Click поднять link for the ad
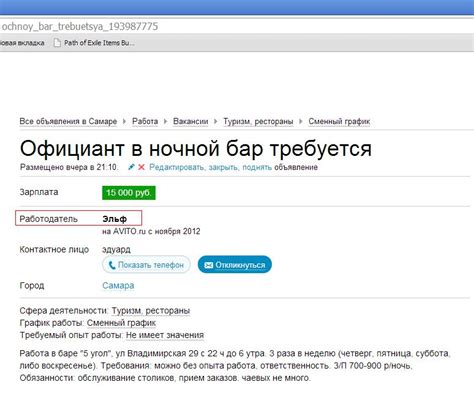 pos(257,167)
